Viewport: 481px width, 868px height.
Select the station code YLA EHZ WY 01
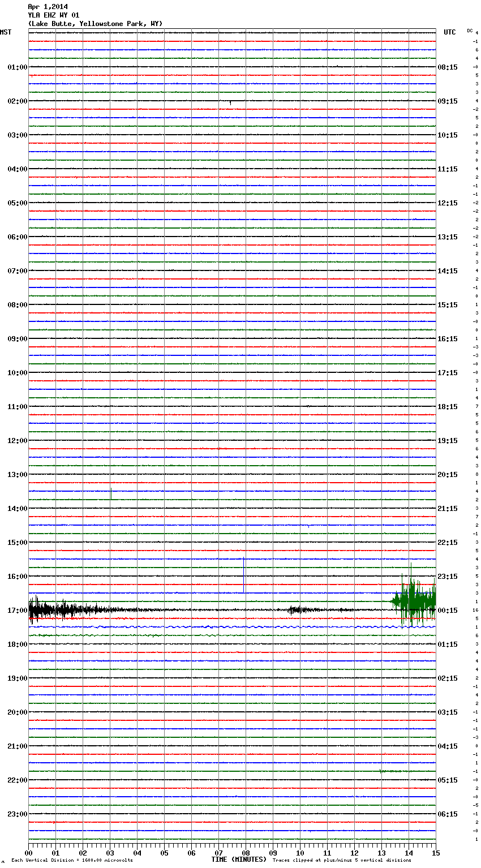click(54, 15)
